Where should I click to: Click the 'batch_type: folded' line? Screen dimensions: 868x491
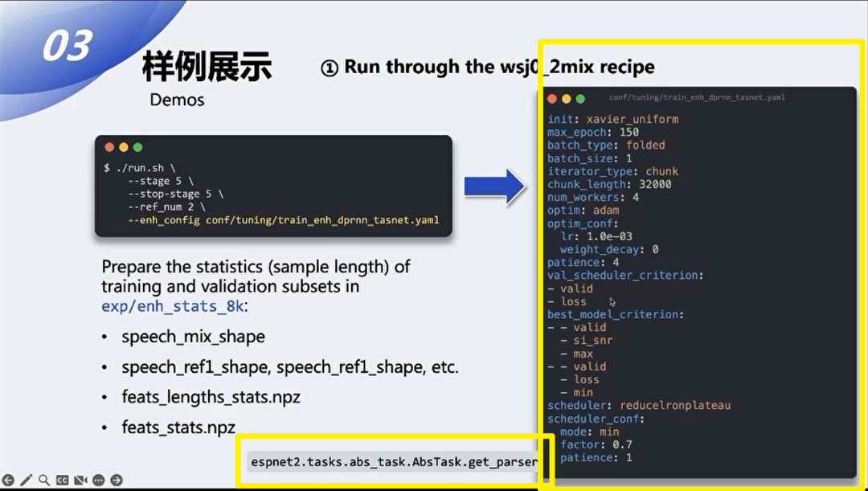click(x=606, y=145)
